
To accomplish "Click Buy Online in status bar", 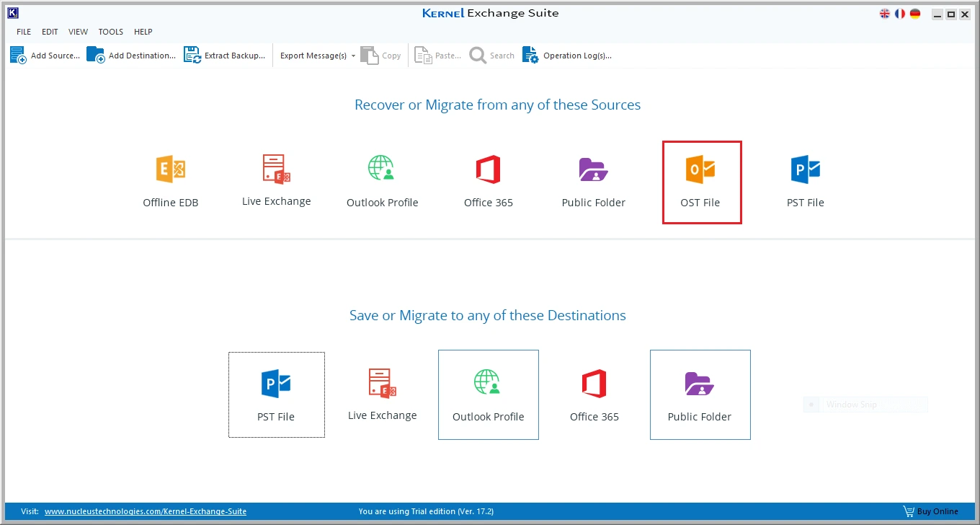I will click(x=930, y=511).
